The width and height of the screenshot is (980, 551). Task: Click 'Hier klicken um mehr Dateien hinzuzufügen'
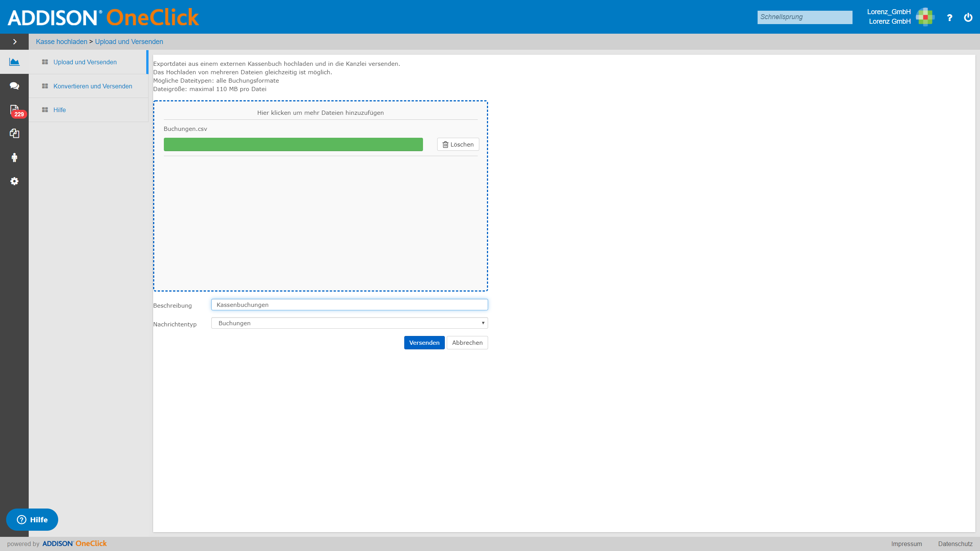click(x=320, y=113)
